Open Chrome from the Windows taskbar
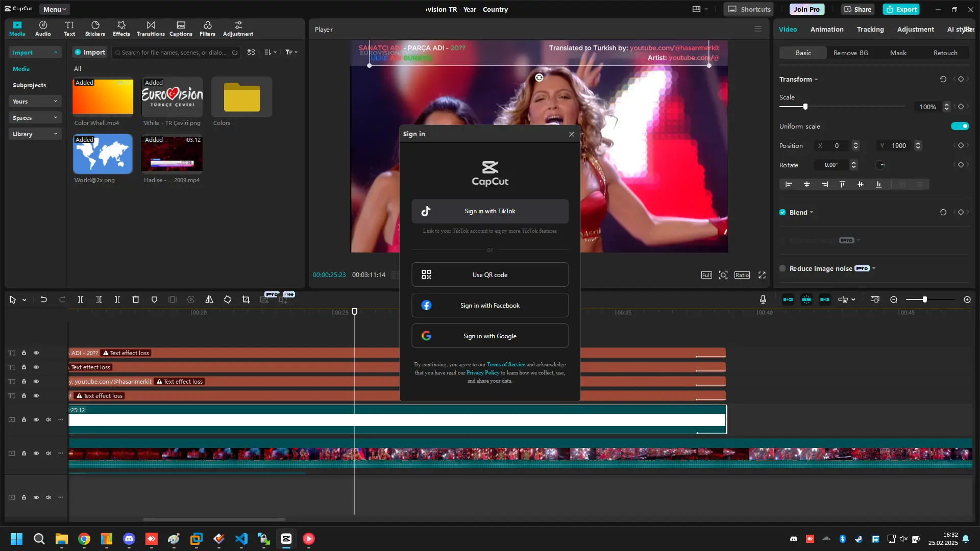980x551 pixels. tap(84, 539)
